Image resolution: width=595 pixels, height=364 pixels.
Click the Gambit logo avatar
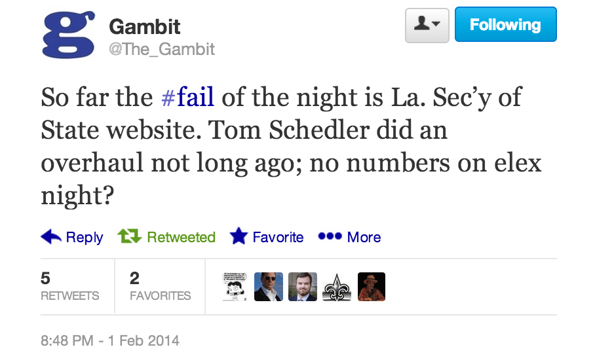[69, 34]
